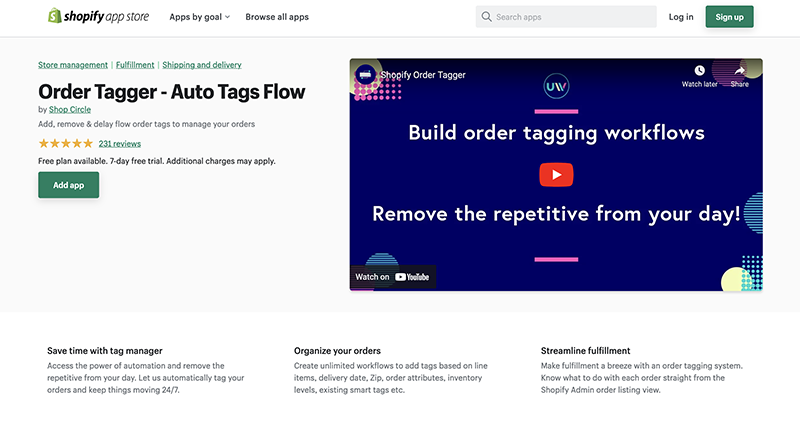Play the YouTube video
The image size is (800, 434).
click(x=555, y=174)
